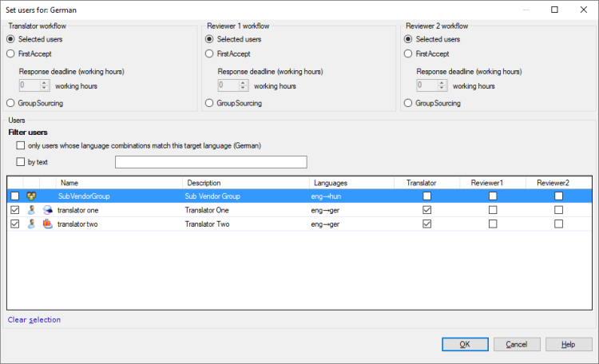Image resolution: width=599 pixels, height=364 pixels.
Task: Choose GroupSourcing for Reviewer 1 workflow
Action: pyautogui.click(x=209, y=103)
